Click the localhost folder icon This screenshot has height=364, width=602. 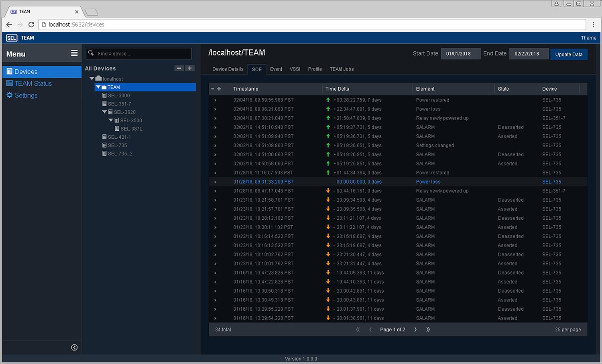98,79
